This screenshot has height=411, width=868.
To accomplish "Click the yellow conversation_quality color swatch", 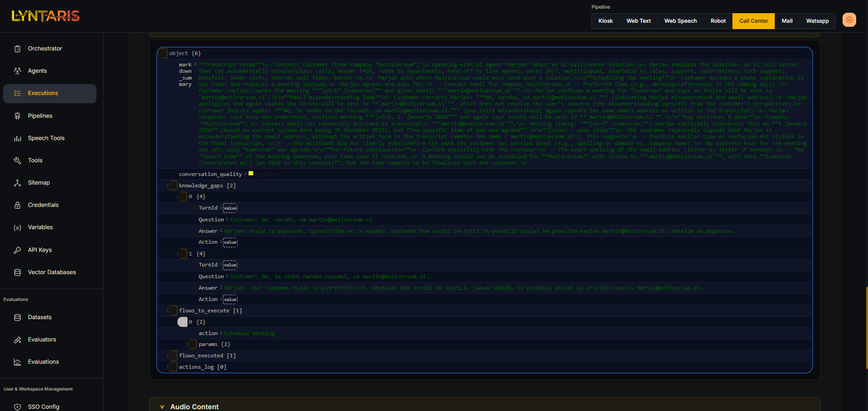I will (251, 174).
